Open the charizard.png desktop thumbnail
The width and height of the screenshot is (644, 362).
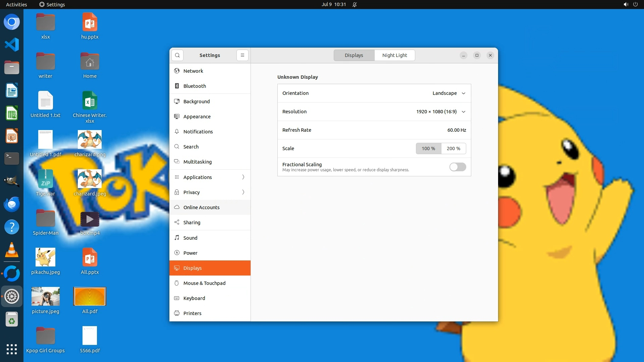[x=90, y=140]
